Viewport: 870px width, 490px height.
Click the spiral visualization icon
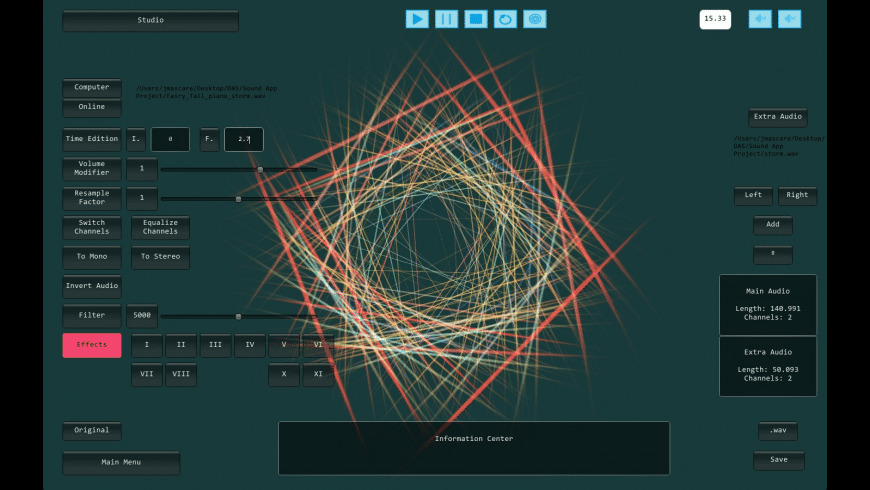[535, 19]
